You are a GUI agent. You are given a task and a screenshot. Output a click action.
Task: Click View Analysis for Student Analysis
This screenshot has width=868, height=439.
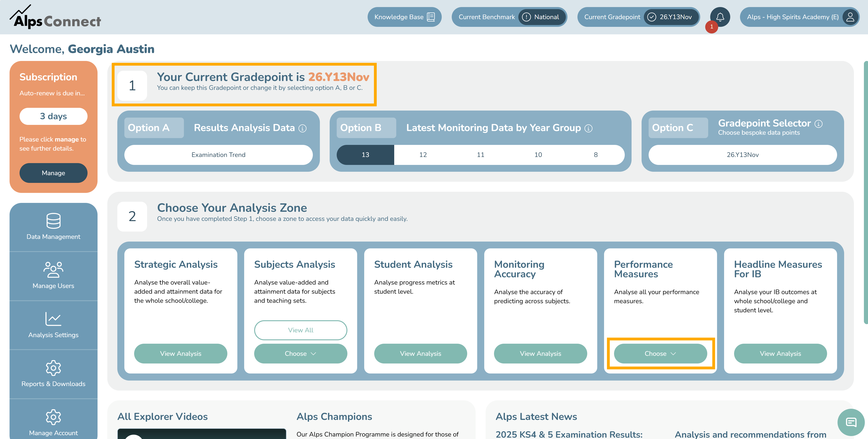(421, 354)
